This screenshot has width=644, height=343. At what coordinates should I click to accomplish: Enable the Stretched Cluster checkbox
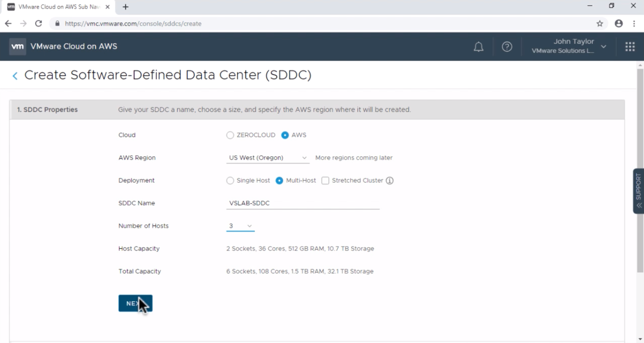click(x=325, y=180)
